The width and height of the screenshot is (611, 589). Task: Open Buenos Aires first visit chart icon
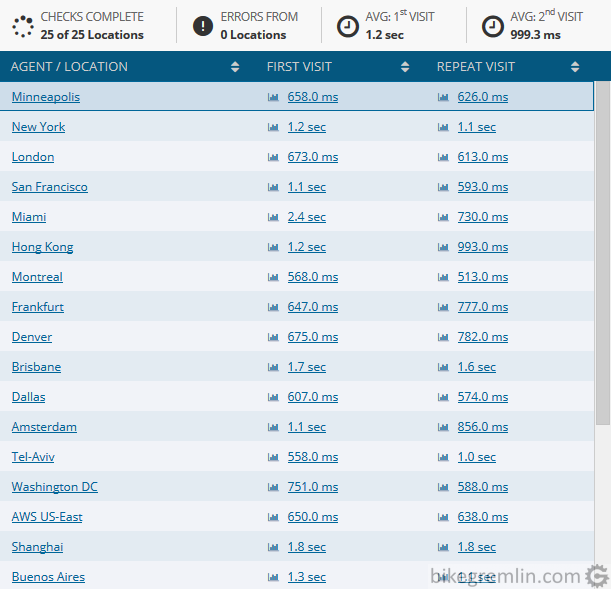tap(273, 577)
